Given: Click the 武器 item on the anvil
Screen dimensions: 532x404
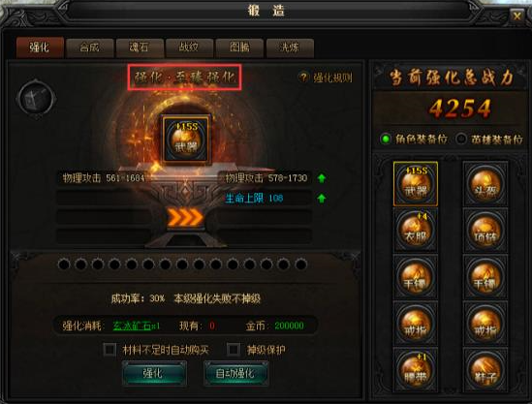Looking at the screenshot, I should pos(186,140).
